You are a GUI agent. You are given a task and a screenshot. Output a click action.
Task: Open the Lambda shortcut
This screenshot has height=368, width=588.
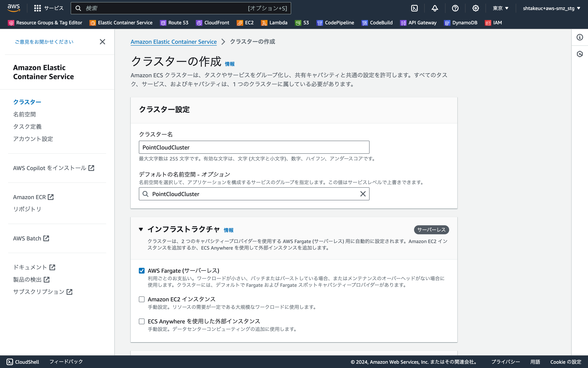(x=274, y=23)
